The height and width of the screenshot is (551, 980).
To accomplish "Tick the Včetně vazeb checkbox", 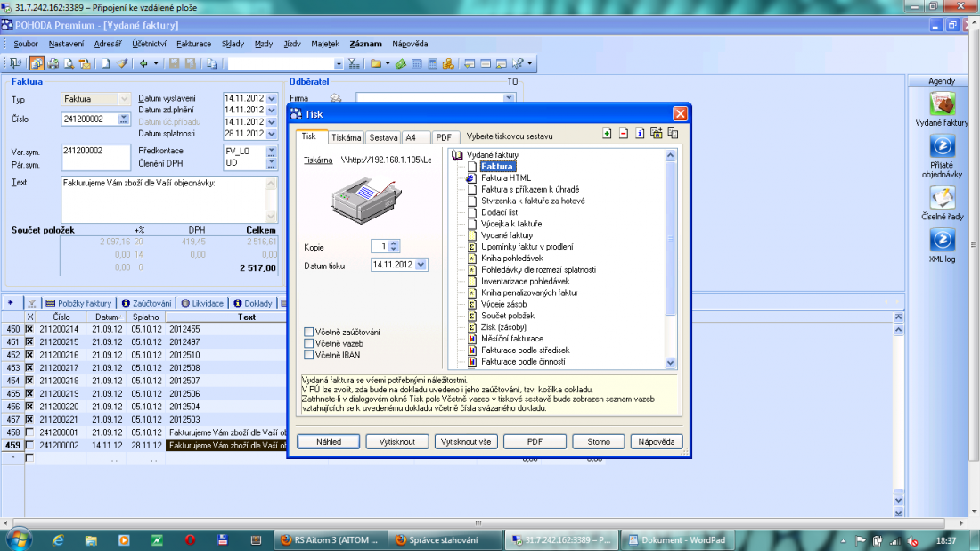I will [x=309, y=343].
